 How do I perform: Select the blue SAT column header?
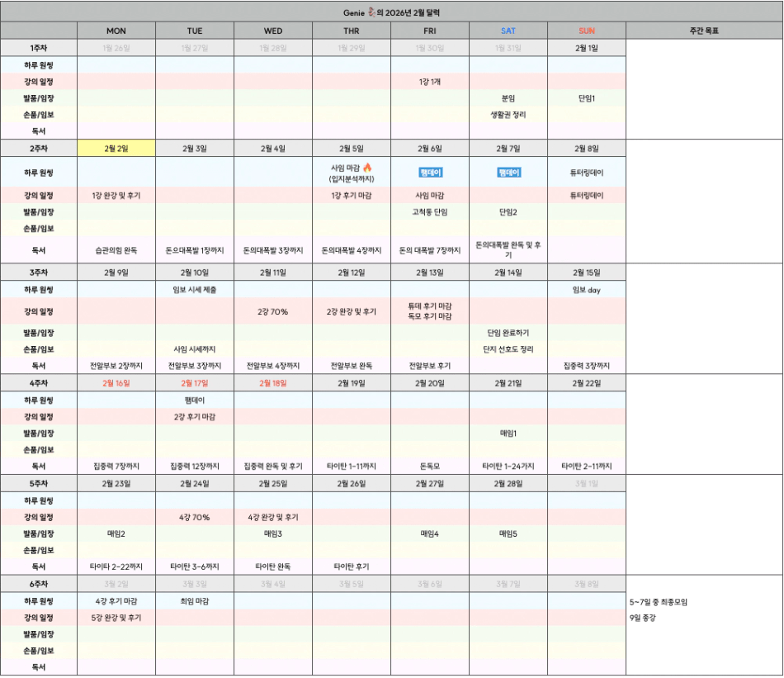point(508,31)
